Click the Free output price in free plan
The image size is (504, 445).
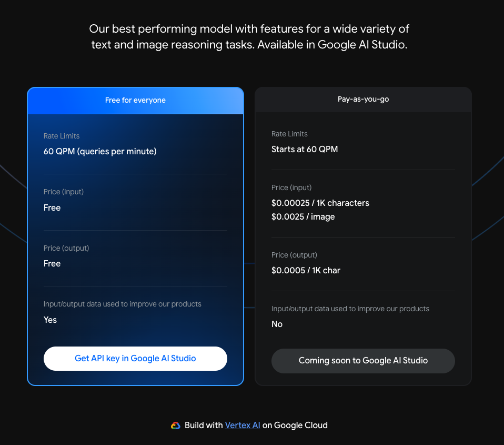click(x=52, y=263)
